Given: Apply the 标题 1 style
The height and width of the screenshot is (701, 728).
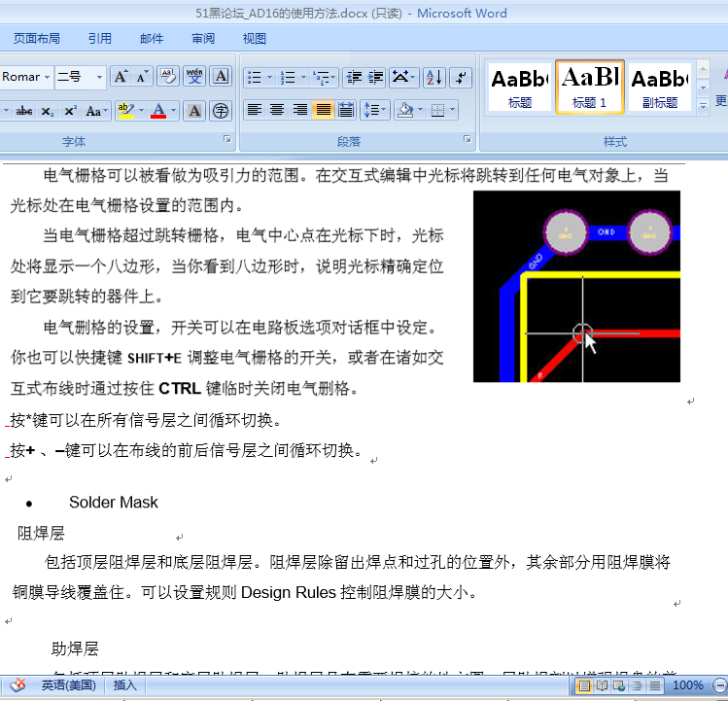Looking at the screenshot, I should tap(590, 88).
